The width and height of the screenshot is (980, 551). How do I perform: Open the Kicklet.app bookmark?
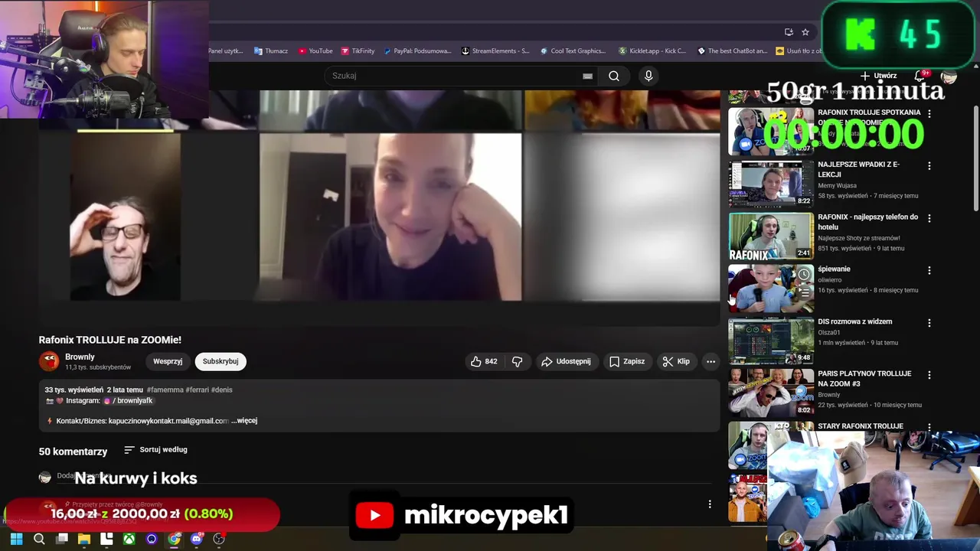click(652, 51)
